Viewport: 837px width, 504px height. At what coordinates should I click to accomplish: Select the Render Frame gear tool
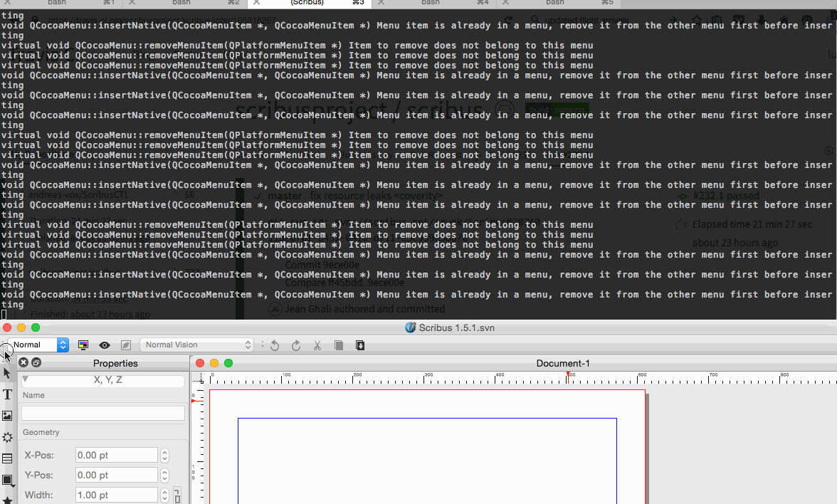click(x=7, y=437)
